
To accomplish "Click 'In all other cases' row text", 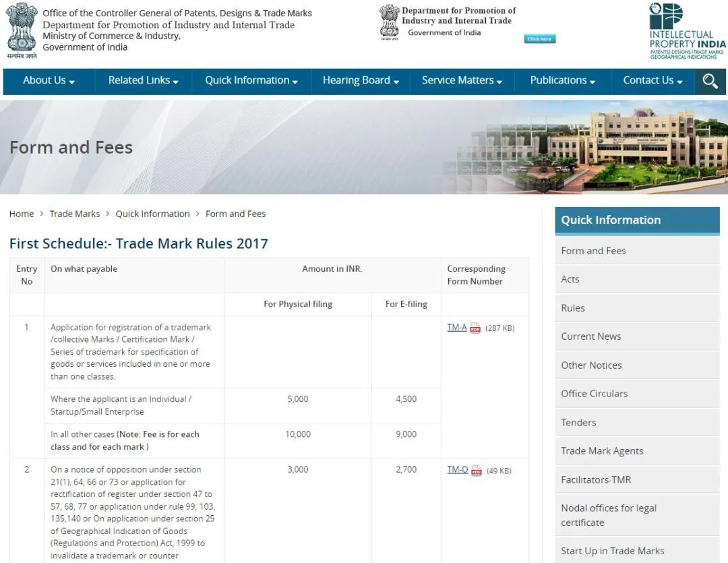I will coord(82,434).
